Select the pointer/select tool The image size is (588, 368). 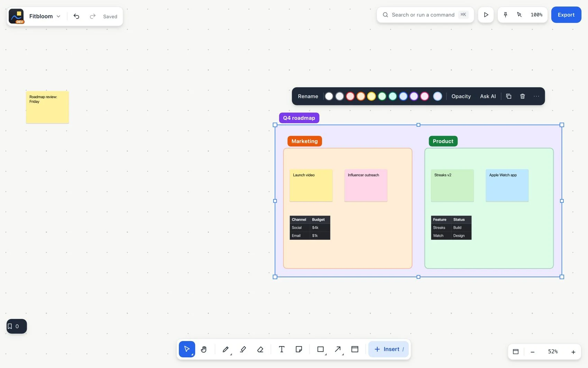(x=187, y=349)
